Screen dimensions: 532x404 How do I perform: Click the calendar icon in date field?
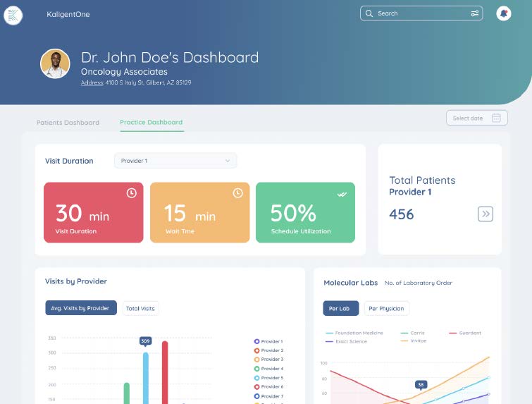click(x=496, y=118)
